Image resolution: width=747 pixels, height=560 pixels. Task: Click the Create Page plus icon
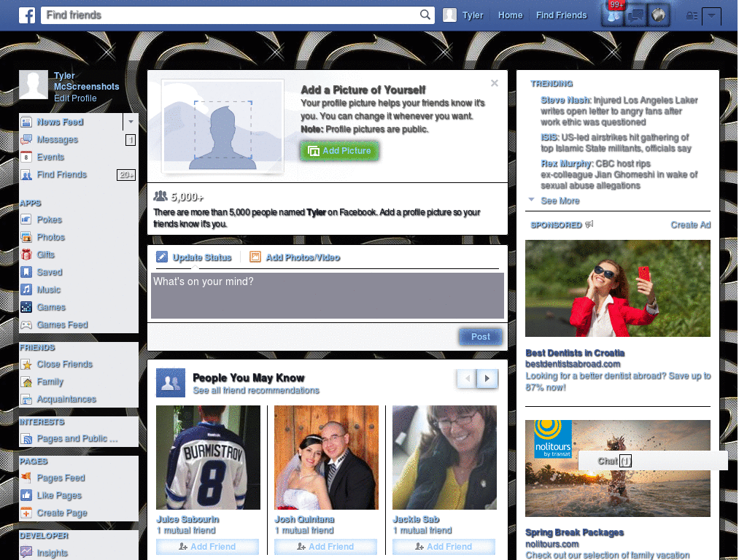pyautogui.click(x=26, y=513)
